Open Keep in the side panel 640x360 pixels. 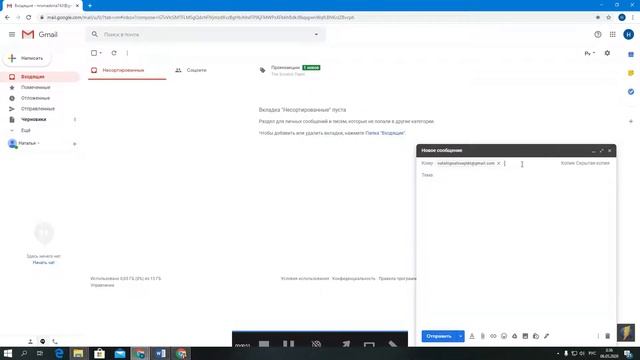pos(631,73)
